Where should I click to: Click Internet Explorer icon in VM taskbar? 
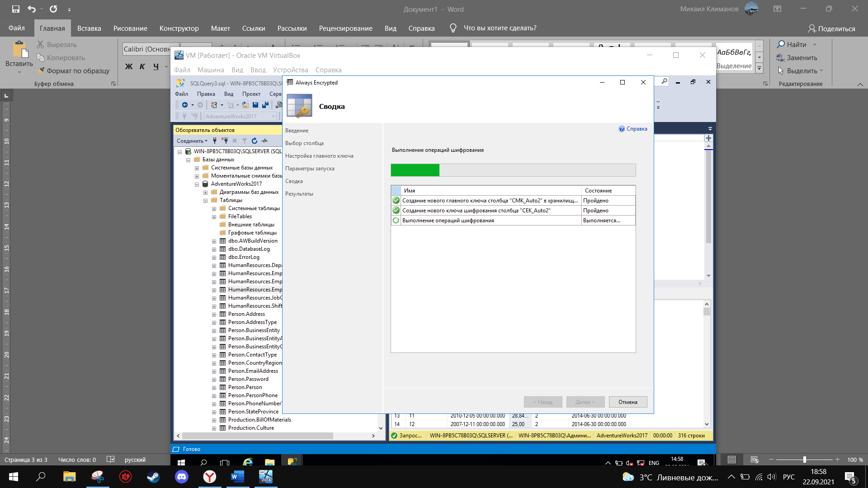[248, 462]
